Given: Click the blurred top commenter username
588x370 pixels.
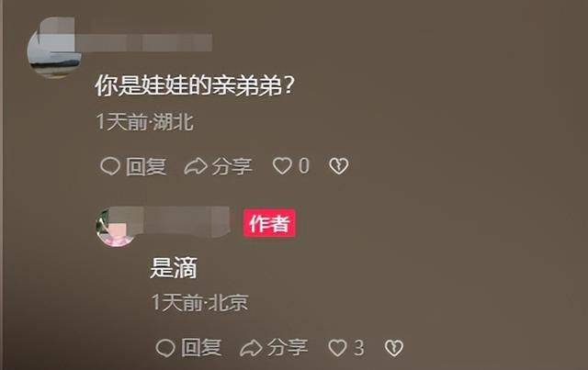Looking at the screenshot, I should pyautogui.click(x=144, y=42).
